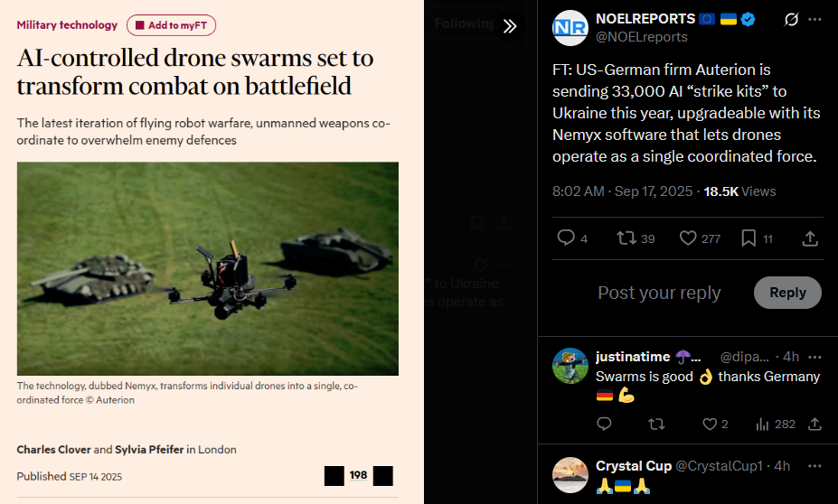View analytics on justinatime's reply
The width and height of the screenshot is (838, 504).
pyautogui.click(x=761, y=424)
